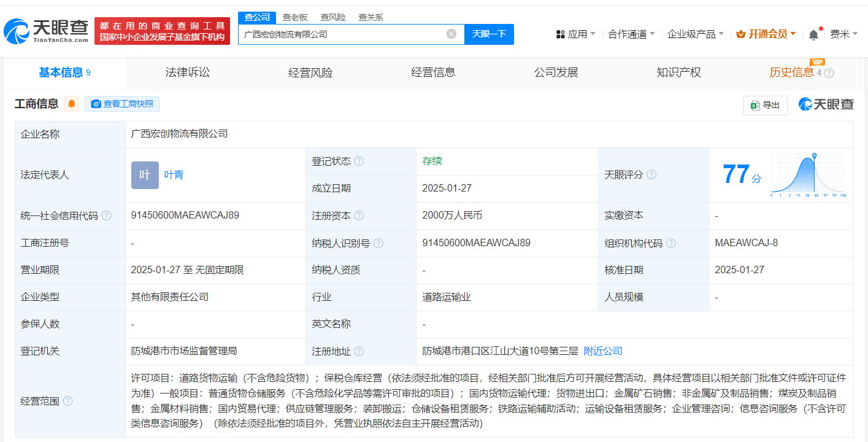Viewport: 868px width, 442px height.
Task: Open legal representative 叶青 link
Action: coord(174,175)
